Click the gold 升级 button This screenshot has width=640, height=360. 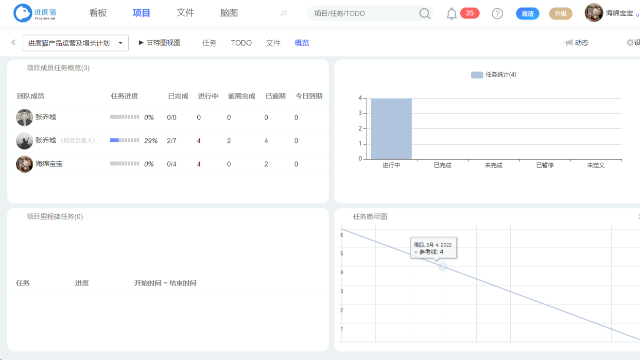[560, 13]
